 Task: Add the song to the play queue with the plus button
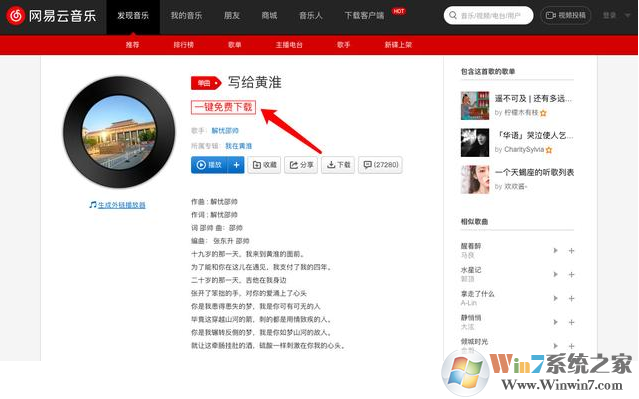(236, 165)
